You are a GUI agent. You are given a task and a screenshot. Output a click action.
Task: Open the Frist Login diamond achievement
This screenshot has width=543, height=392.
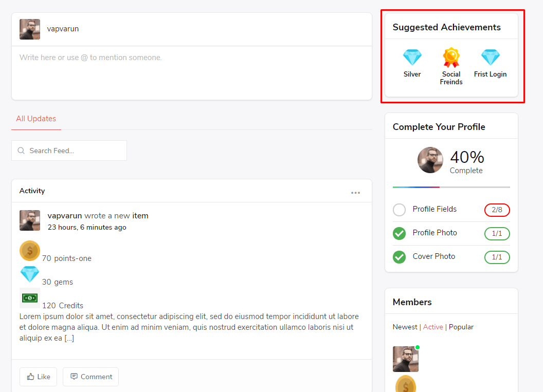click(x=490, y=58)
